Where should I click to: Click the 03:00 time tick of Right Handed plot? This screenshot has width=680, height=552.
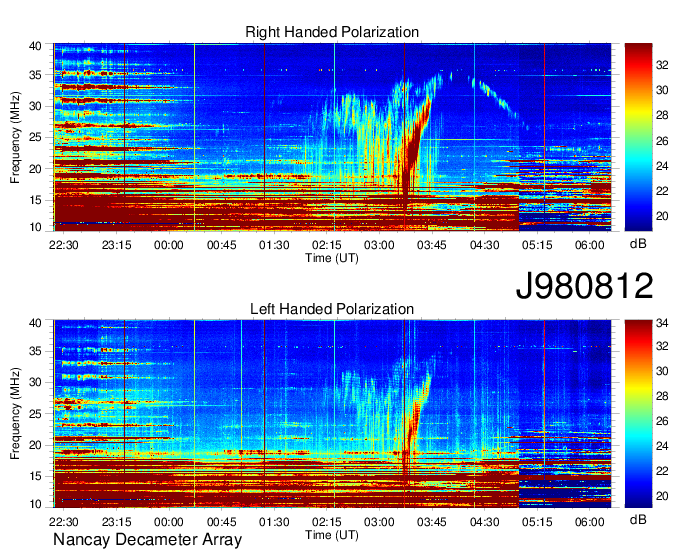point(379,245)
